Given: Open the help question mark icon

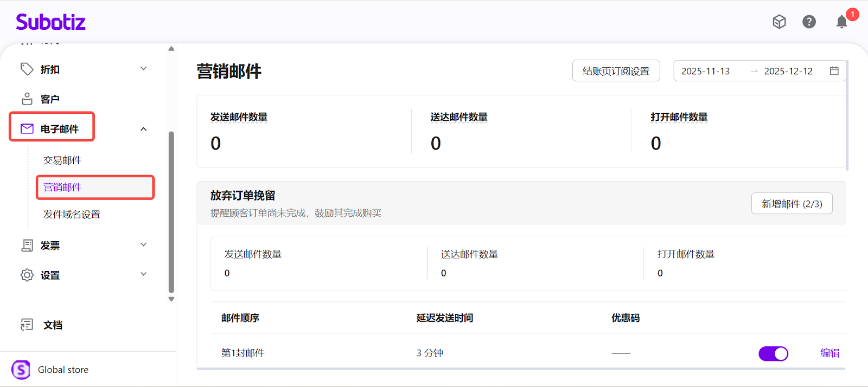Looking at the screenshot, I should click(809, 22).
